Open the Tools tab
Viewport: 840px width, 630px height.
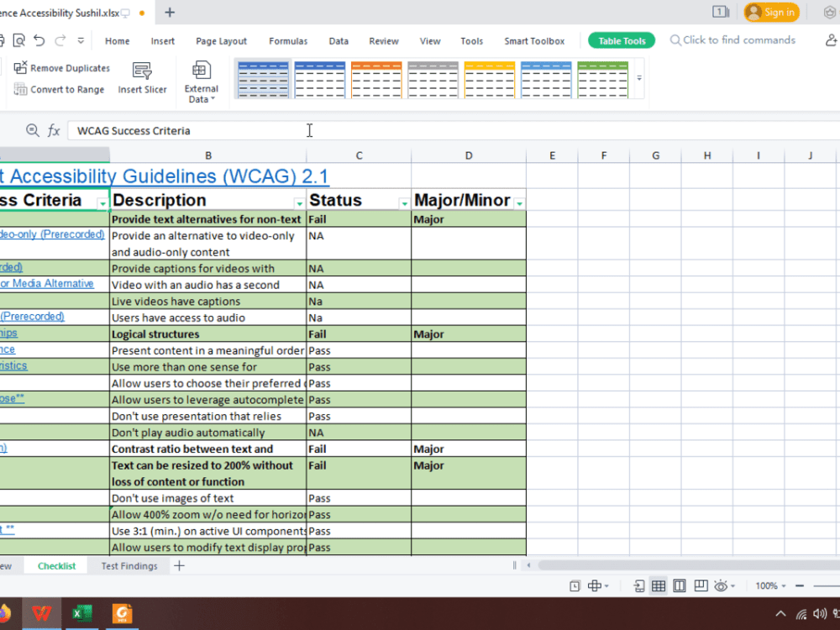coord(471,41)
